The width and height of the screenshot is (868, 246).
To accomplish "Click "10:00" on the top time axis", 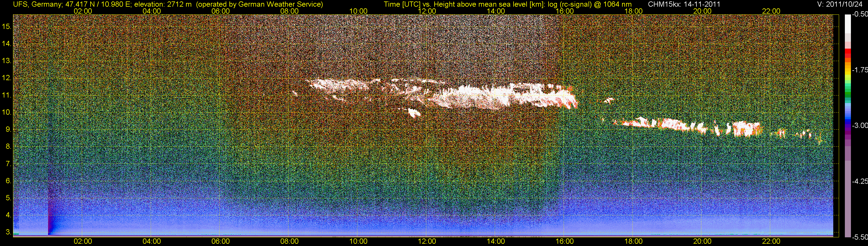I will pos(358,11).
